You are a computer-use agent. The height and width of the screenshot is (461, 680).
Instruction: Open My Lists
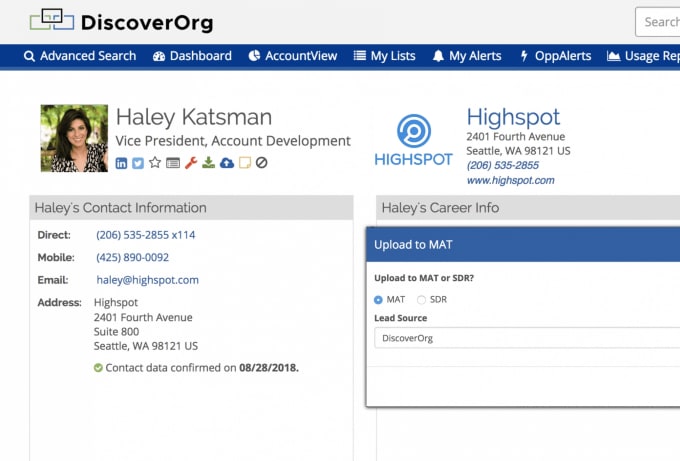(385, 56)
